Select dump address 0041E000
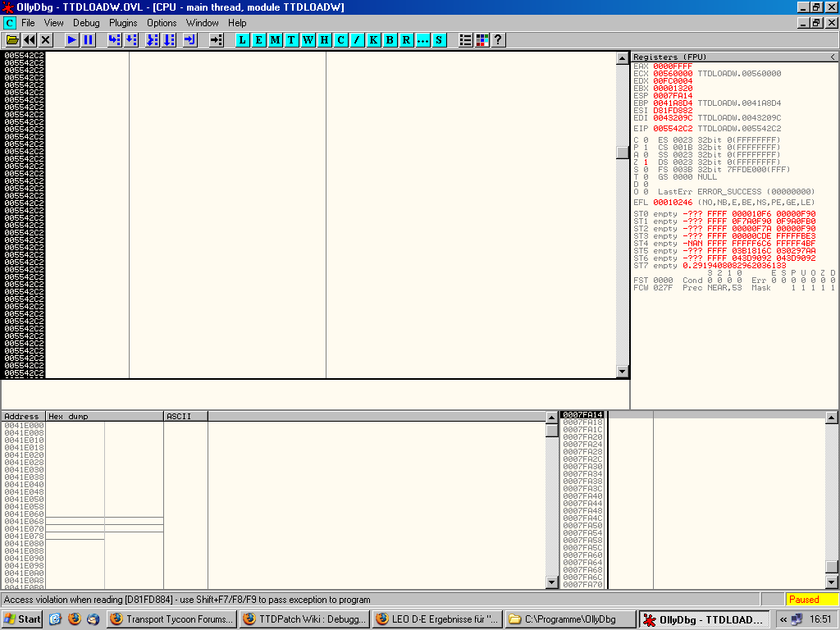 (x=24, y=426)
